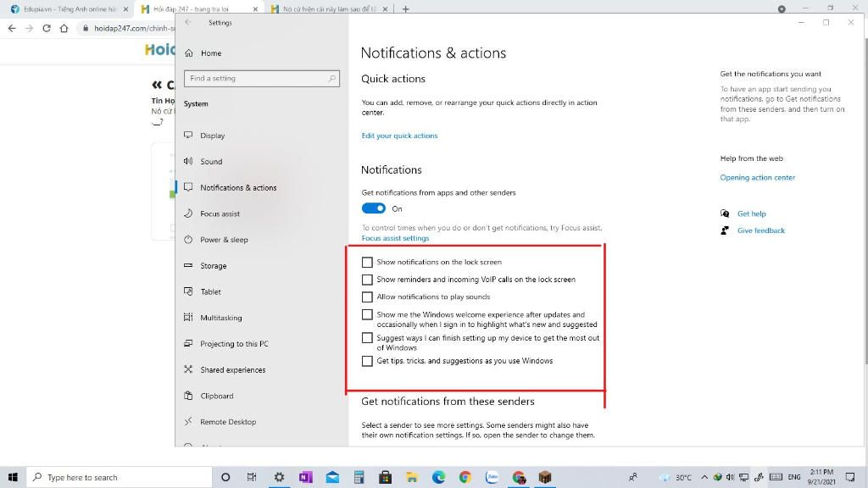
Task: Launch OneNote from taskbar
Action: point(305,477)
